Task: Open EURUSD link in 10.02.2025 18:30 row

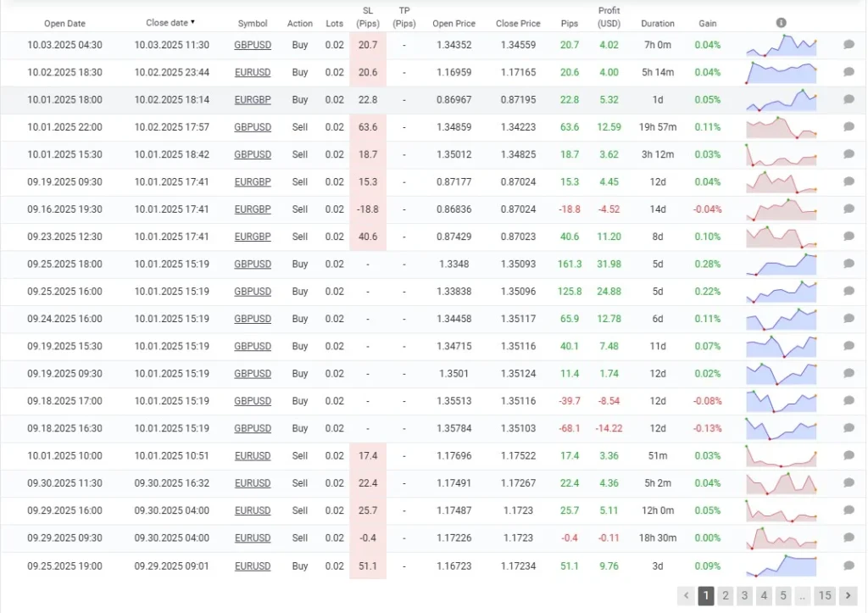Action: (x=253, y=72)
